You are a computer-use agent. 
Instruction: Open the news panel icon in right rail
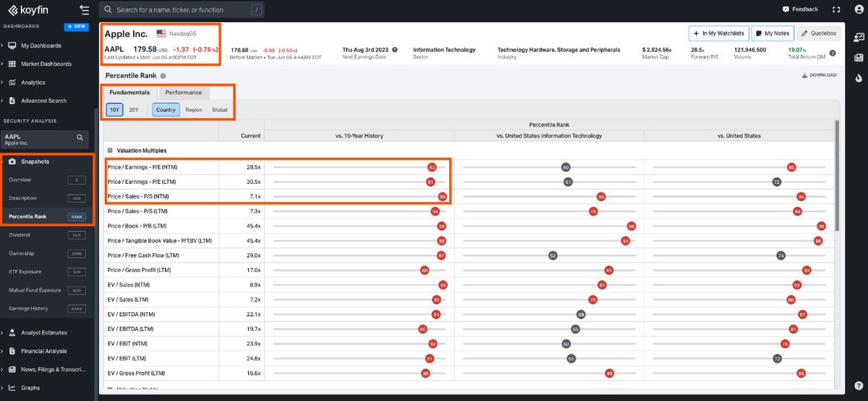pos(858,57)
